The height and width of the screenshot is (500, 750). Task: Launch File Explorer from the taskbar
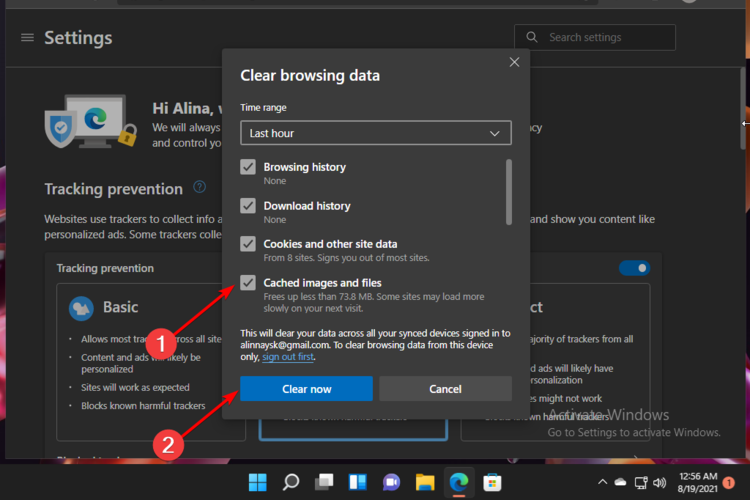425,482
